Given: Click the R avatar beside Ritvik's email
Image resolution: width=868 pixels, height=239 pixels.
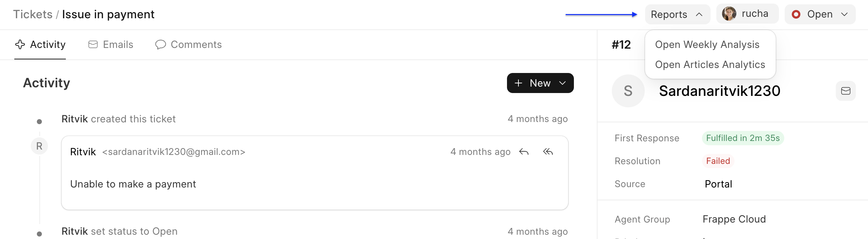Looking at the screenshot, I should coord(39,146).
